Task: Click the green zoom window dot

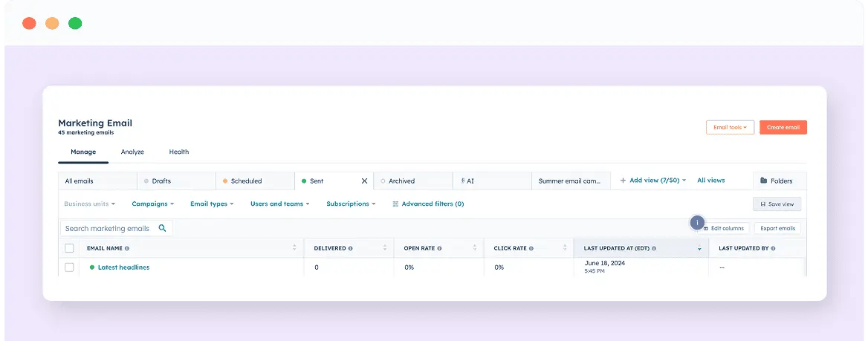Action: [x=75, y=23]
